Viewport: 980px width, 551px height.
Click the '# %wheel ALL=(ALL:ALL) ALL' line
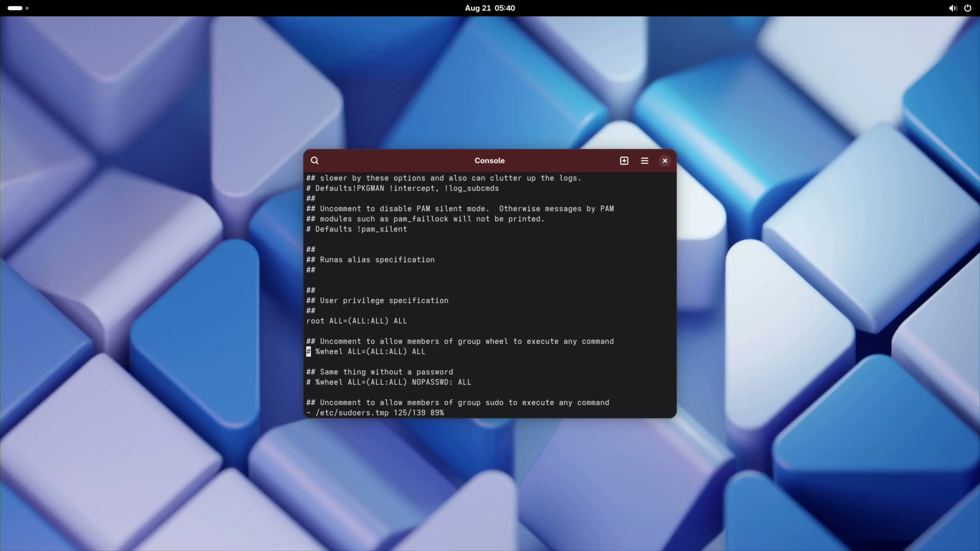tap(366, 352)
